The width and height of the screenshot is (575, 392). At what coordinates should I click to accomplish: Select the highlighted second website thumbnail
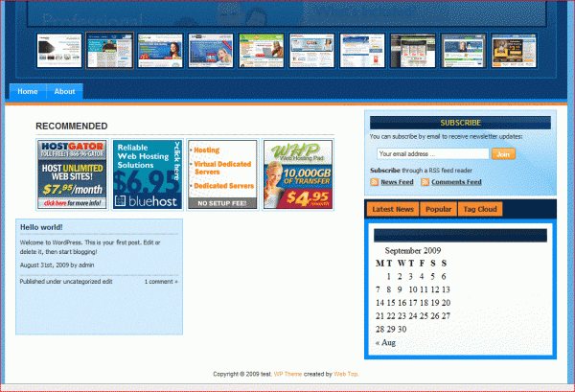click(109, 51)
